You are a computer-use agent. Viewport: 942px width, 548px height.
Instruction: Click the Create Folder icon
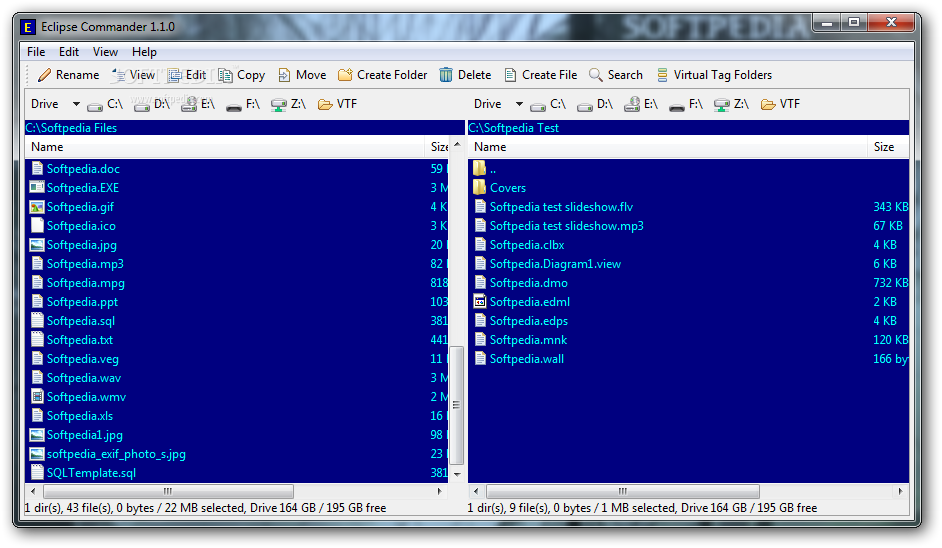coord(345,75)
